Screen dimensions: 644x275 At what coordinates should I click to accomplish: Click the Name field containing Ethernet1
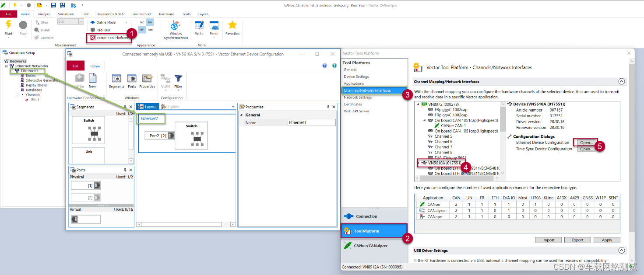311,122
